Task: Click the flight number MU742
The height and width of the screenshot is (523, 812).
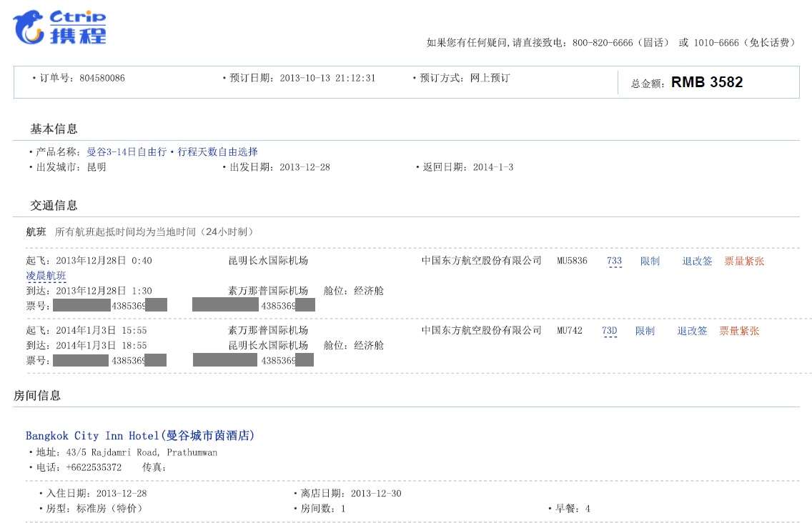Action: tap(570, 330)
